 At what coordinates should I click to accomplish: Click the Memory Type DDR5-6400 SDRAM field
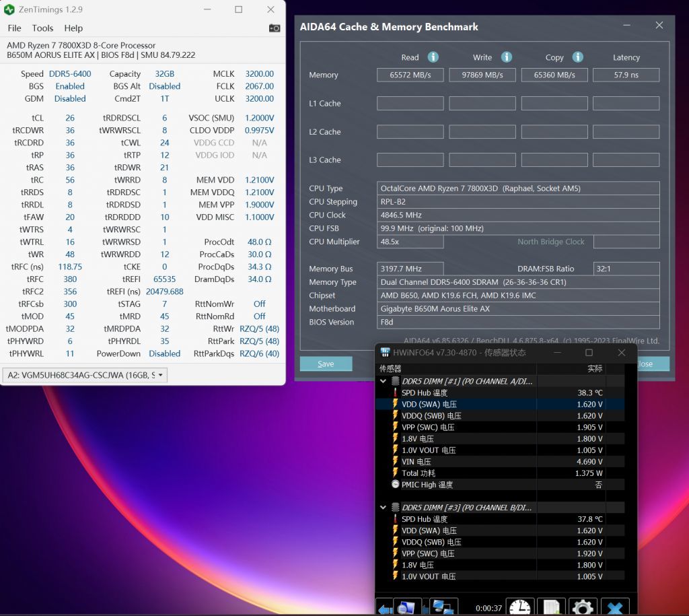pyautogui.click(x=518, y=282)
